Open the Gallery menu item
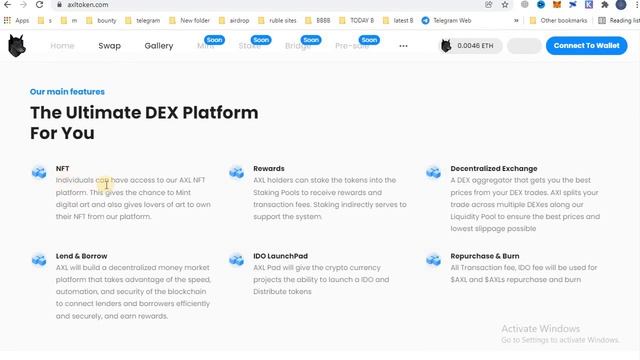640x360 pixels. 159,46
